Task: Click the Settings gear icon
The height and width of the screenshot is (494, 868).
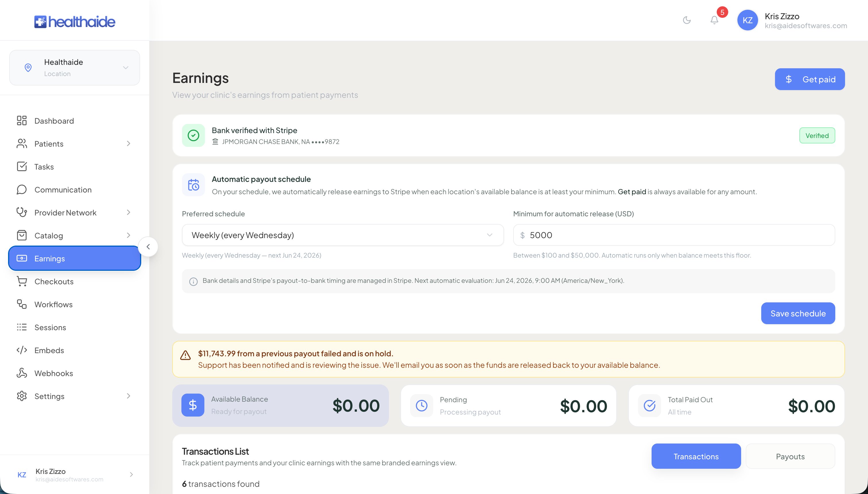Action: click(x=22, y=396)
